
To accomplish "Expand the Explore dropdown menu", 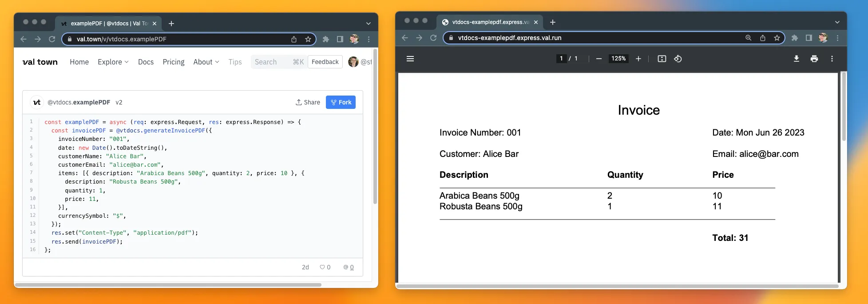I will (113, 62).
